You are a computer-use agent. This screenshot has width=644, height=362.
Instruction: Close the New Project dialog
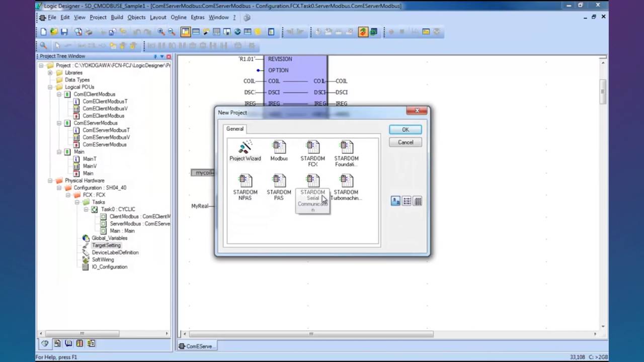coord(417,111)
